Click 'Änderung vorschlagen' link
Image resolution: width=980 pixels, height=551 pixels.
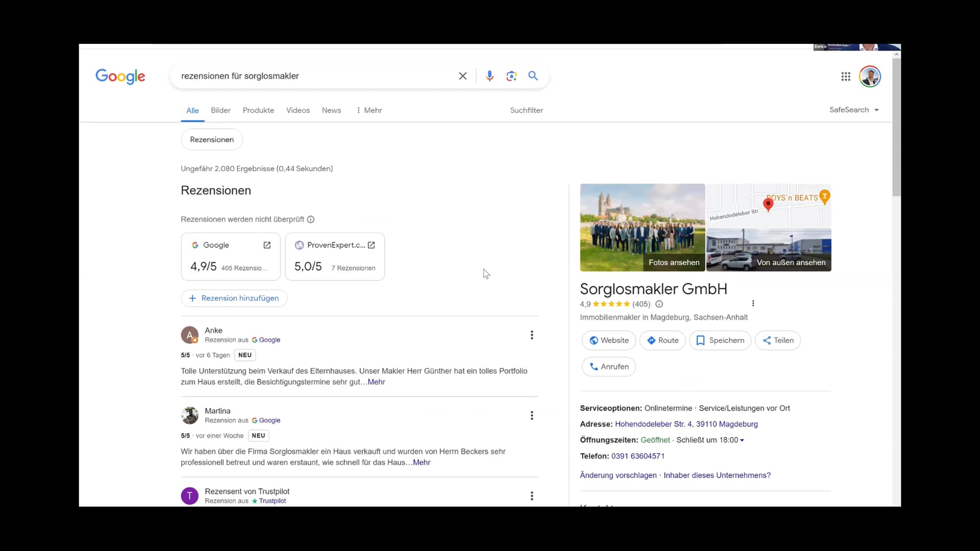coord(618,475)
